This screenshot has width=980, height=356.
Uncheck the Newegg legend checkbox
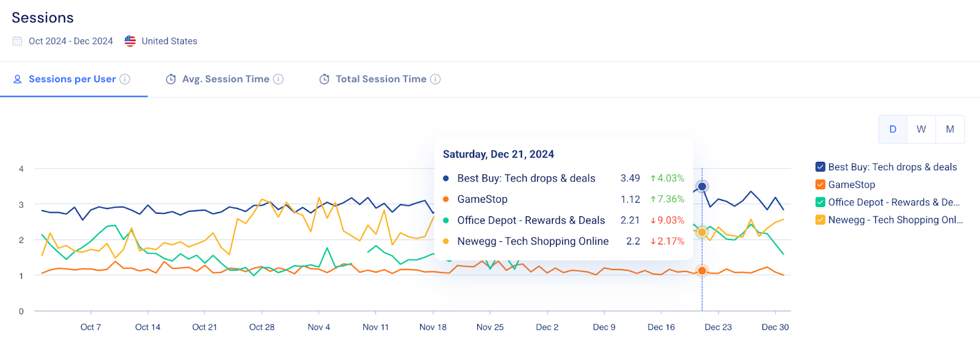(820, 220)
